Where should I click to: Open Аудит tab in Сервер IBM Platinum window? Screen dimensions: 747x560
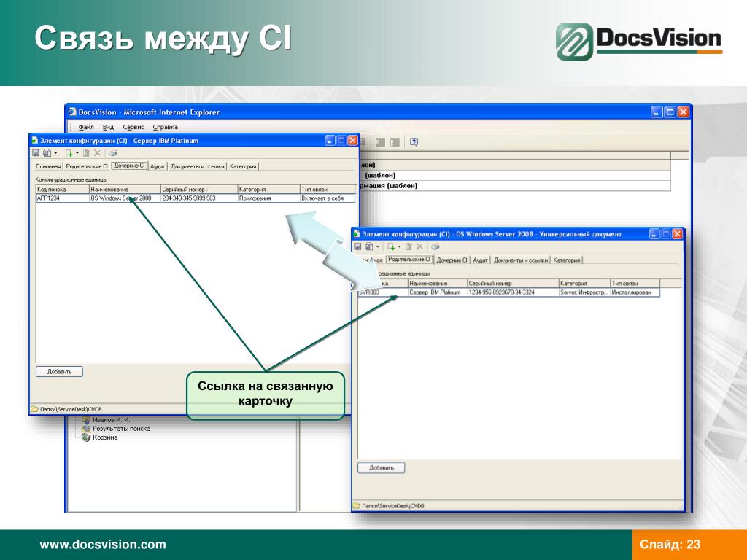coord(158,166)
